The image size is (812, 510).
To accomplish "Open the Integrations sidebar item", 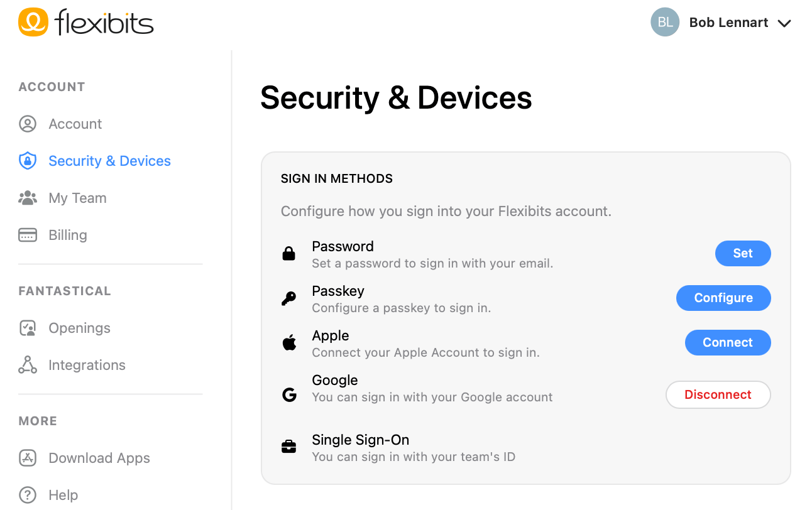I will pos(87,365).
